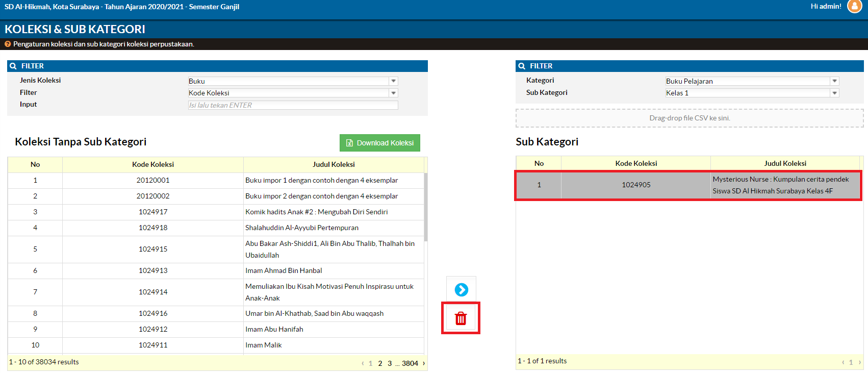The width and height of the screenshot is (868, 373).
Task: Click the search icon in right FILTER header
Action: (522, 66)
